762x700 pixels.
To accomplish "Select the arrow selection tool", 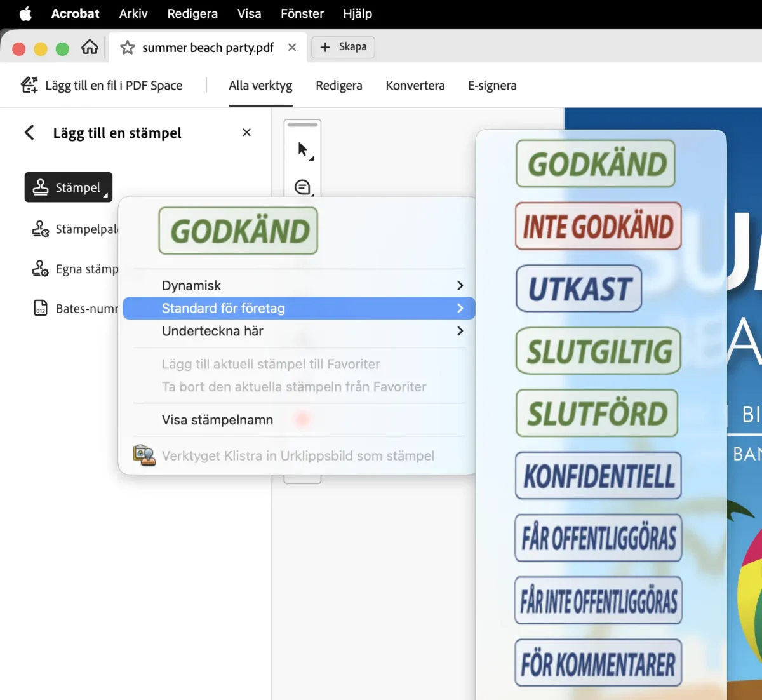I will coord(303,150).
